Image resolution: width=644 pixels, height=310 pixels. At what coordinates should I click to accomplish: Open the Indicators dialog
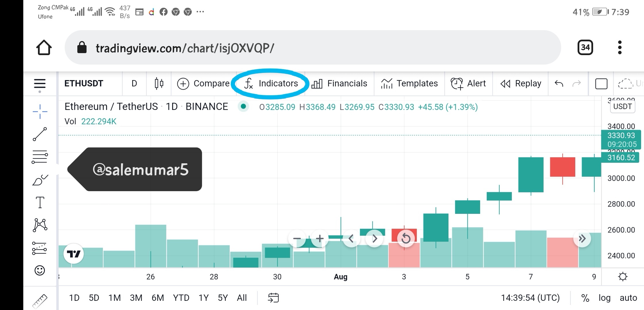click(x=271, y=84)
